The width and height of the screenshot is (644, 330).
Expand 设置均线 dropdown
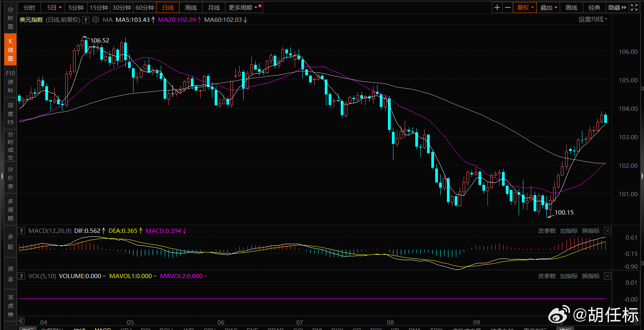click(x=592, y=20)
